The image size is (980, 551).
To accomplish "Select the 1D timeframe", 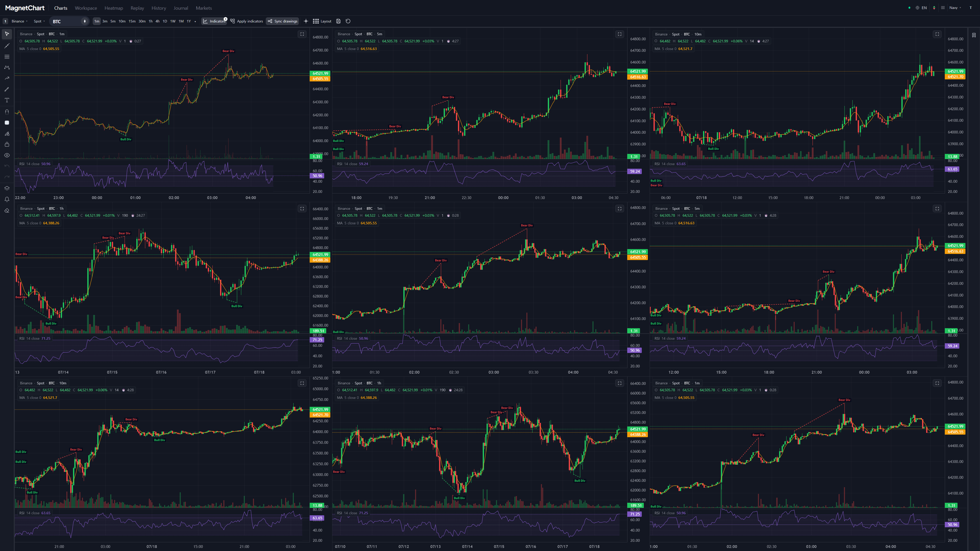I will (x=165, y=21).
